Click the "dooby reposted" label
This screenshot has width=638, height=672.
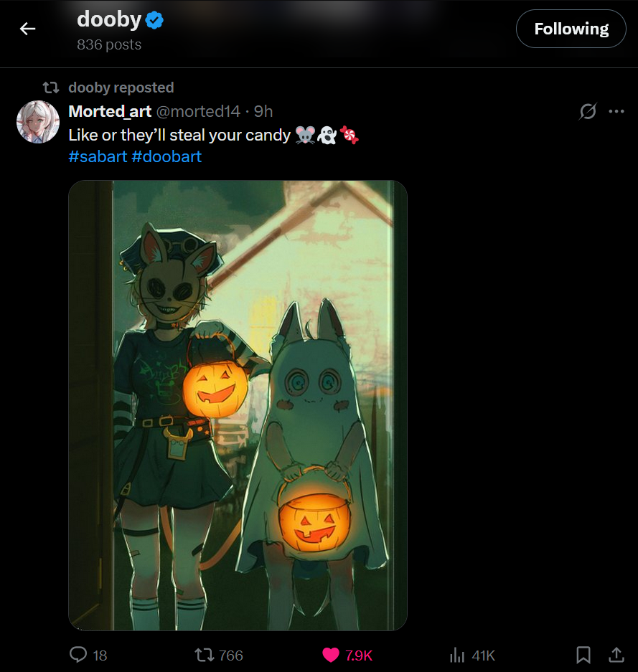click(x=121, y=87)
